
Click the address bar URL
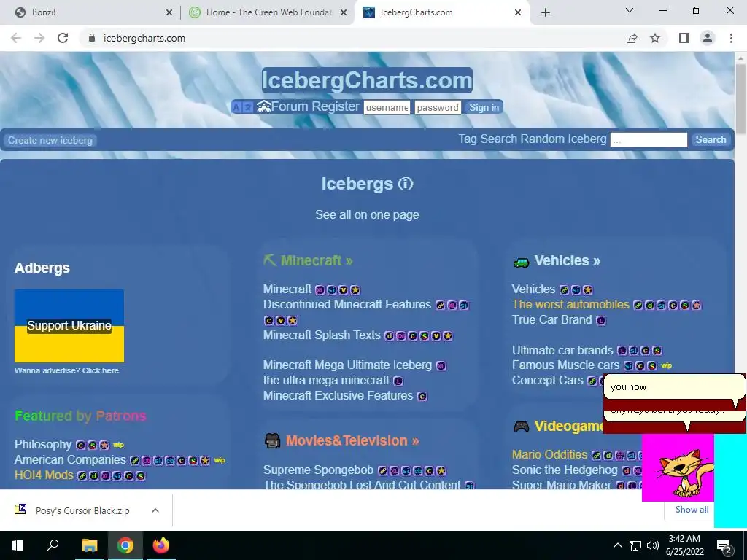pyautogui.click(x=144, y=38)
